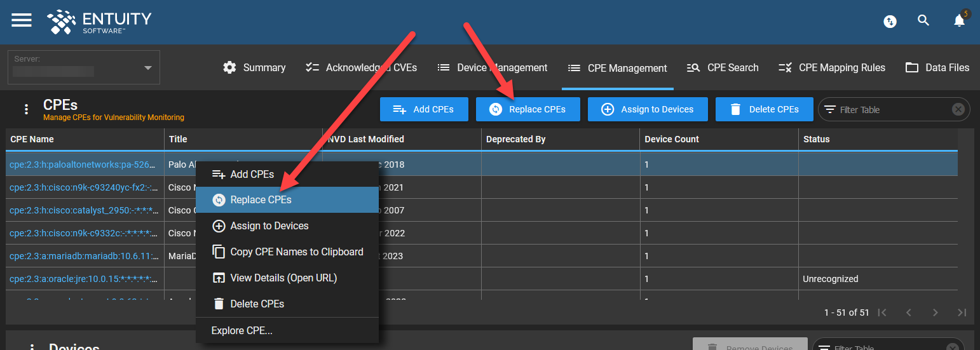Choose Replace CPEs in context menu
Screen dimensions: 980x350
point(287,199)
